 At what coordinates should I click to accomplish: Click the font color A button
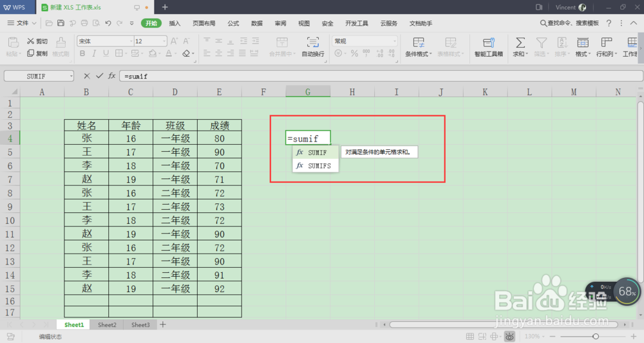pyautogui.click(x=168, y=53)
